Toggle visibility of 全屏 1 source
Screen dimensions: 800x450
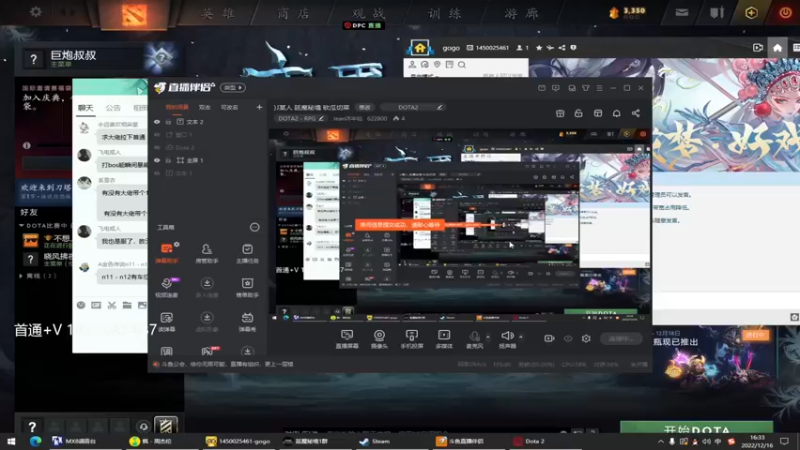[x=157, y=160]
